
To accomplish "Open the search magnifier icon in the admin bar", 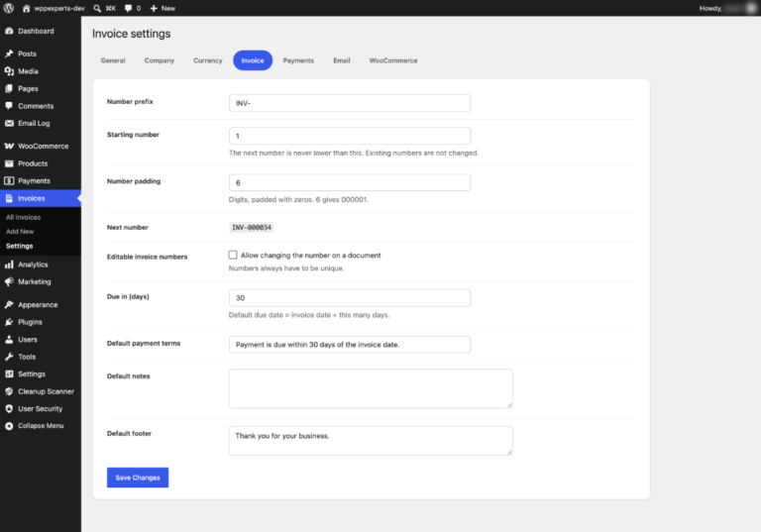I will (x=97, y=8).
